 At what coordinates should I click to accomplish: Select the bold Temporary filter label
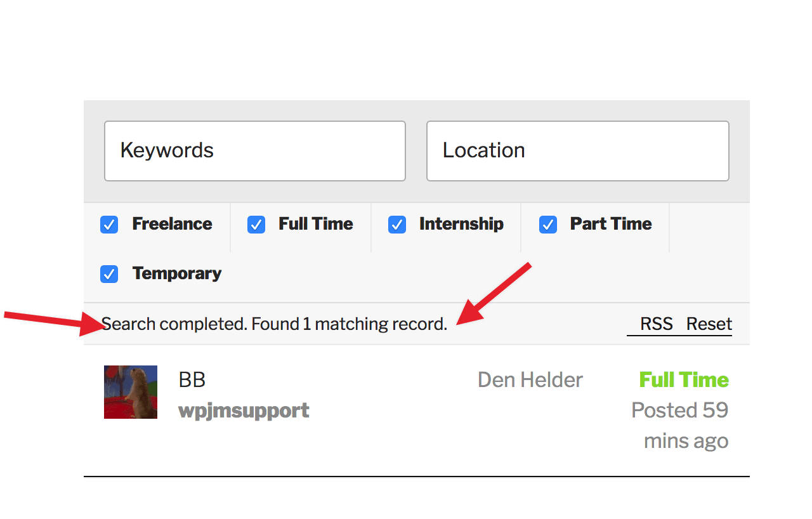pyautogui.click(x=177, y=273)
